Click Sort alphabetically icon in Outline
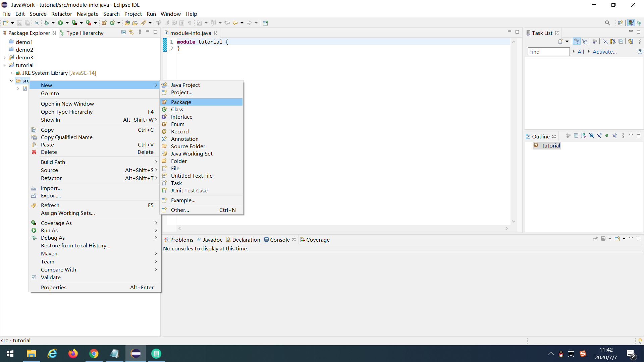The width and height of the screenshot is (644, 362). 584,136
